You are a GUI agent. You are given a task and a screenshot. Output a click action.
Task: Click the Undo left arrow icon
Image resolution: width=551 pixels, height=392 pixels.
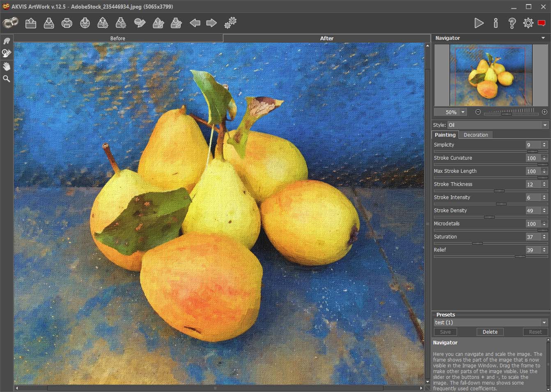(195, 23)
